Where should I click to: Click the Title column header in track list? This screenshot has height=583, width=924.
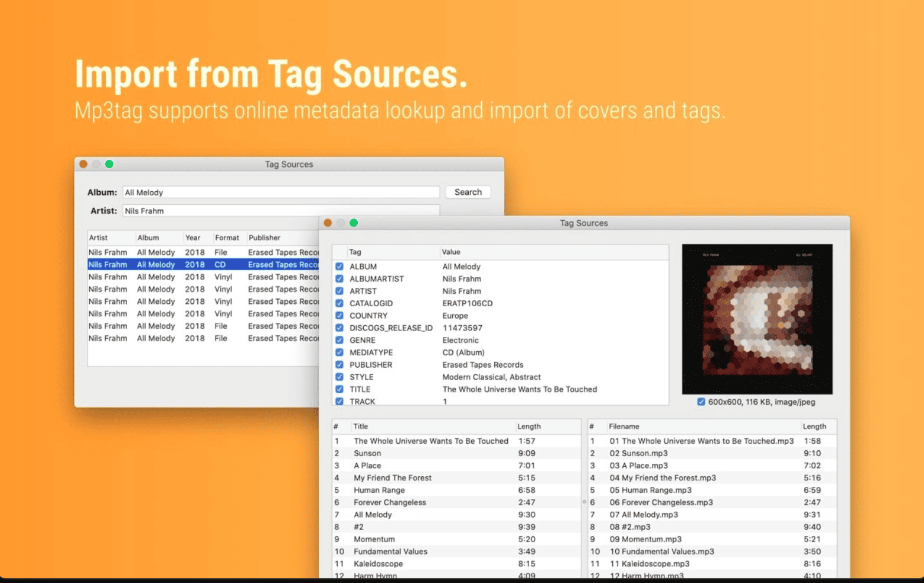361,427
